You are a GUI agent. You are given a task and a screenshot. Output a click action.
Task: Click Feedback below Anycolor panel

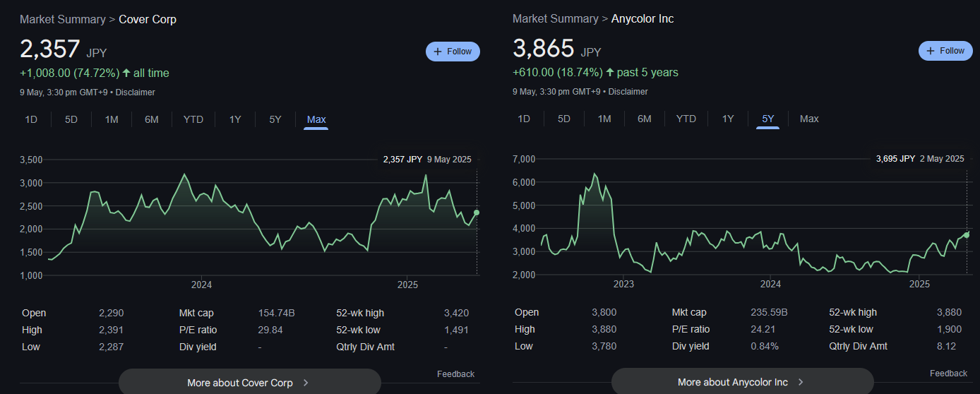click(948, 374)
